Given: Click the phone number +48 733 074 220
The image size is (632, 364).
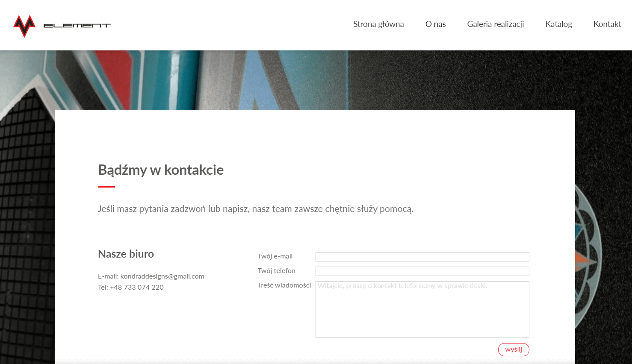Looking at the screenshot, I should point(136,288).
